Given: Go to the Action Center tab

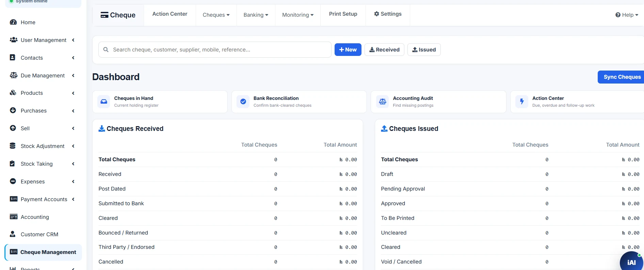Looking at the screenshot, I should (170, 14).
